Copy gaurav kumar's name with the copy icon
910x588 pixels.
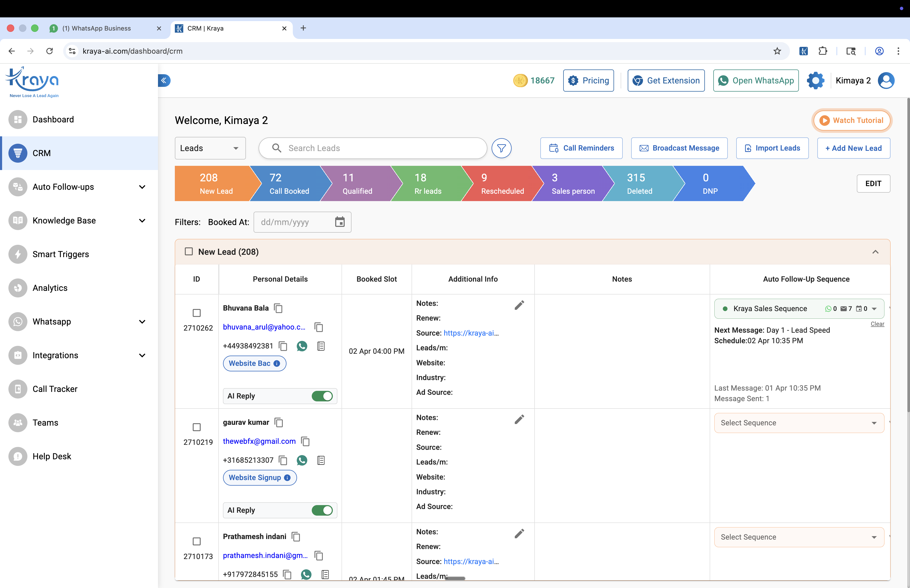(x=279, y=422)
